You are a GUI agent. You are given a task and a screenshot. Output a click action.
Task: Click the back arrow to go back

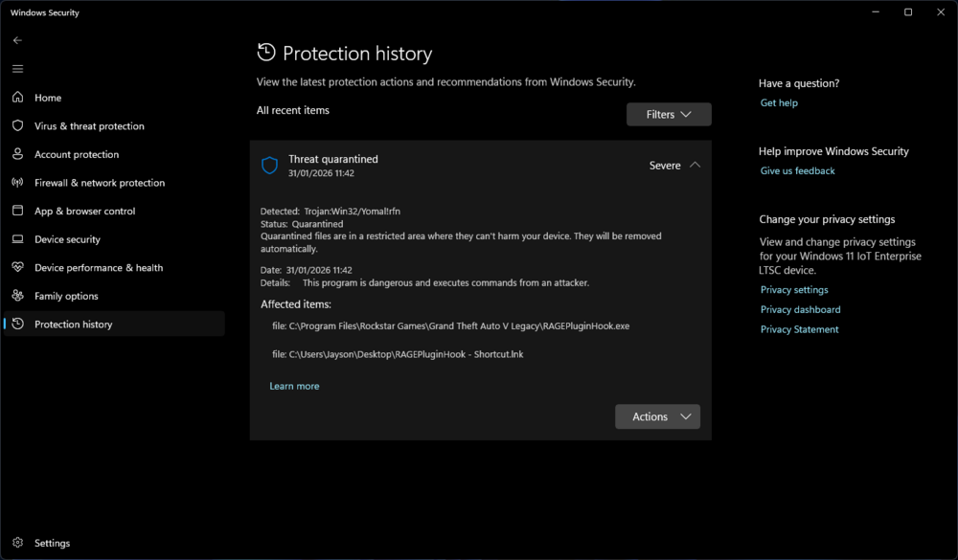point(15,40)
